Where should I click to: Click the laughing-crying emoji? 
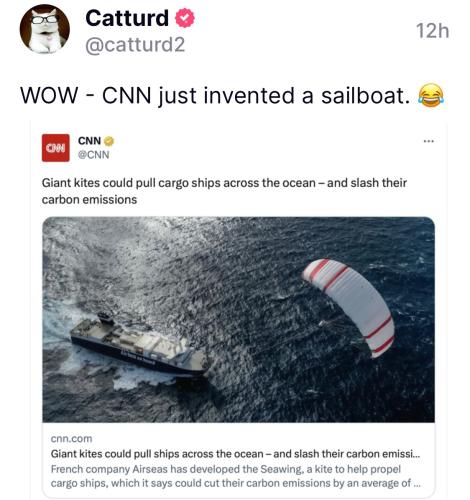point(431,95)
